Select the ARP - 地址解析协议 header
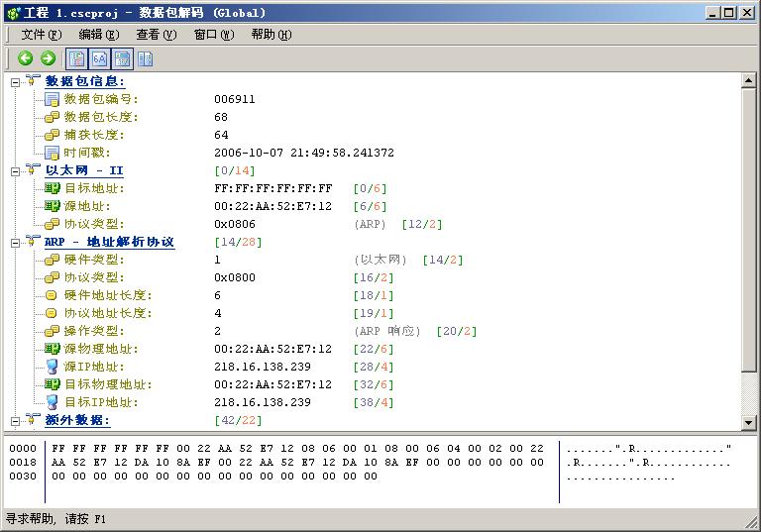761x532 pixels. tap(109, 242)
